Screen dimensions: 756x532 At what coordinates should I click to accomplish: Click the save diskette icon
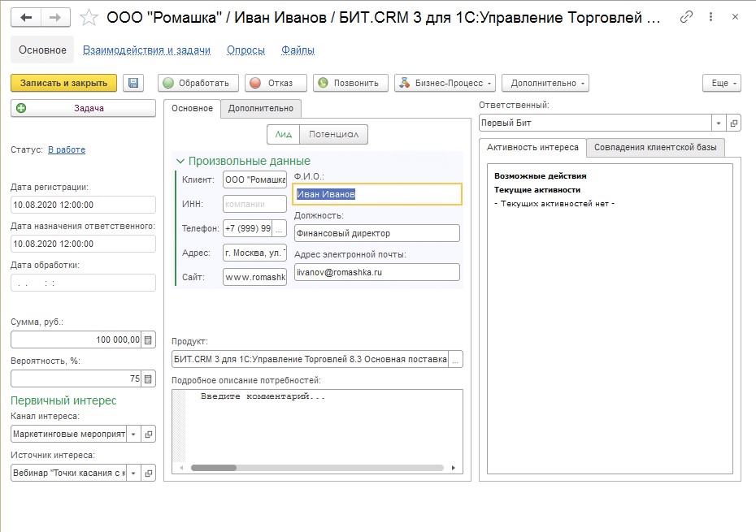coord(133,83)
